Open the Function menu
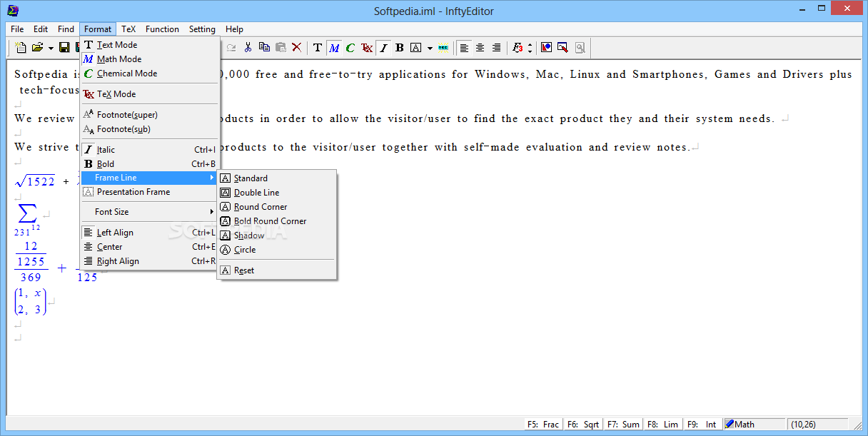 coord(163,29)
